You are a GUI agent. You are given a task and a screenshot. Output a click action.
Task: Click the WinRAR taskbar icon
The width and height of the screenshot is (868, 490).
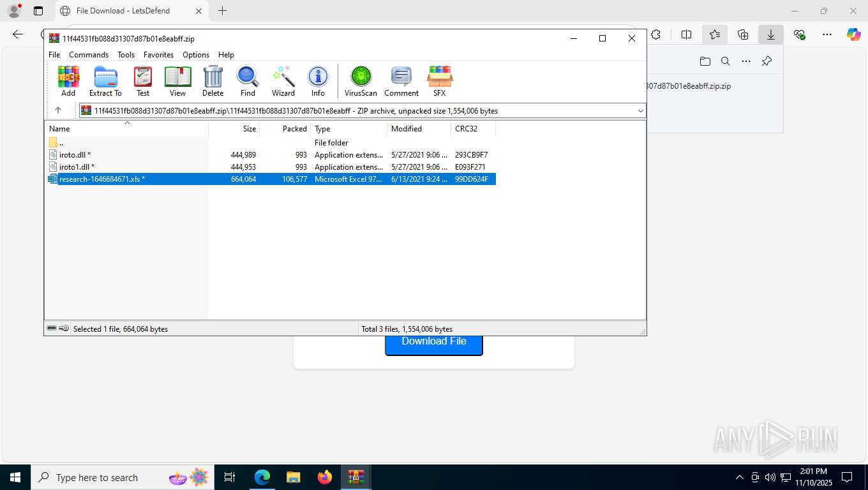tap(356, 477)
